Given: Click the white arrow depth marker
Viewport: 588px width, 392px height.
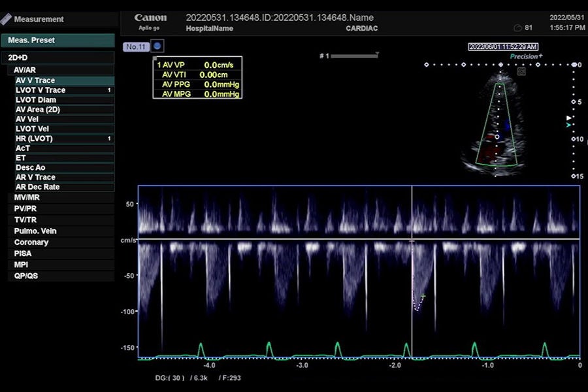Looking at the screenshot, I should pyautogui.click(x=569, y=118).
